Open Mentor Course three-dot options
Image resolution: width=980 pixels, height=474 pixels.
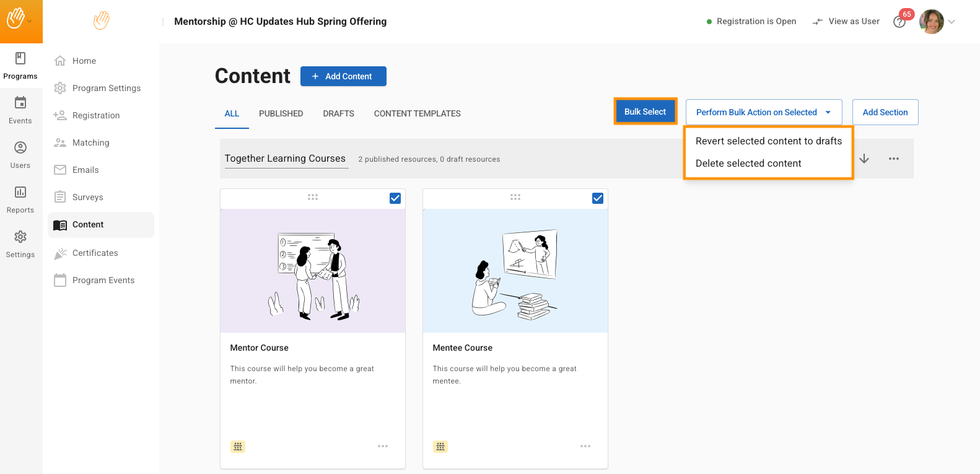point(383,446)
